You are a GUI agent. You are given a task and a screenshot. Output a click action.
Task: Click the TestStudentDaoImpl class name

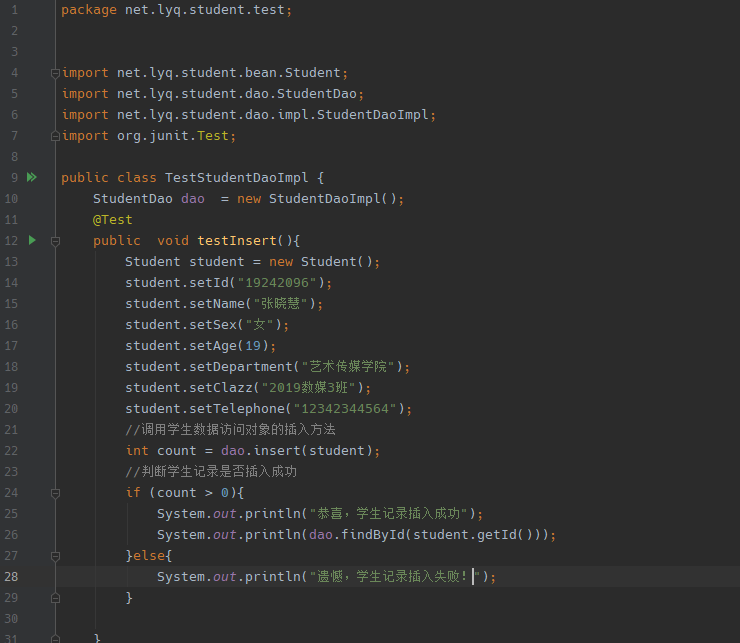tap(236, 178)
